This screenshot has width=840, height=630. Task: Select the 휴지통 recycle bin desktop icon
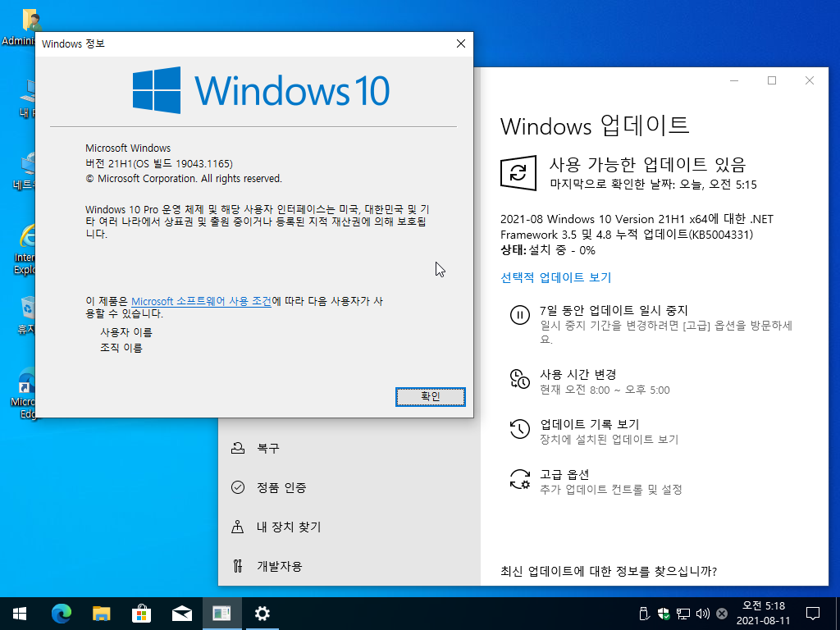25,316
